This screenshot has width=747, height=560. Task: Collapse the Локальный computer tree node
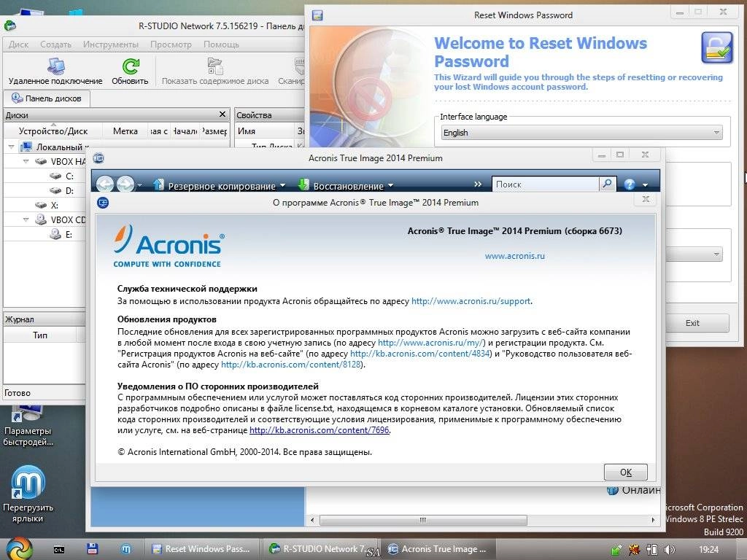12,147
